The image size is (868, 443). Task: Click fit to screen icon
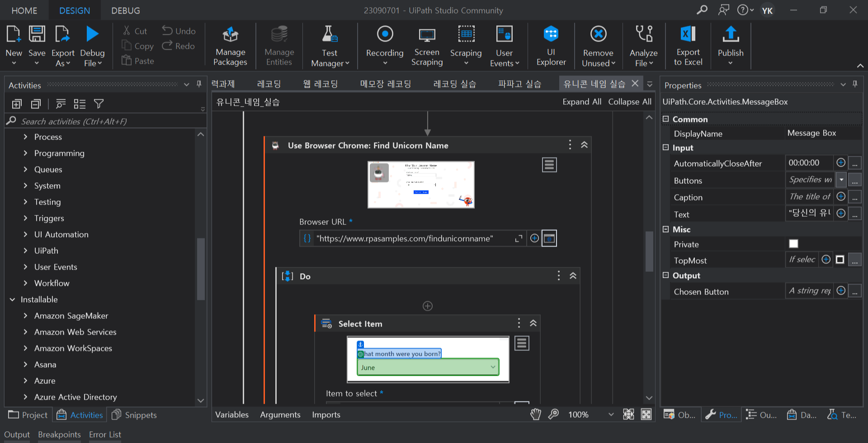pos(628,415)
